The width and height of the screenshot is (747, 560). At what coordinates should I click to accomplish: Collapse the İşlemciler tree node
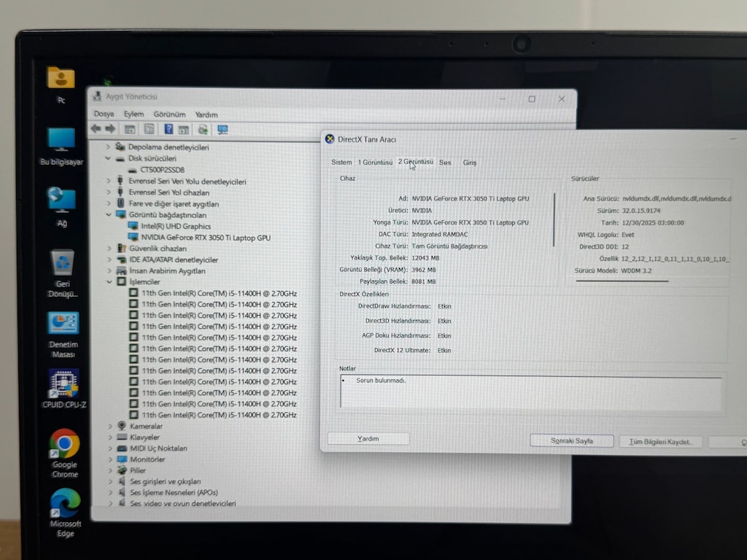(x=109, y=282)
